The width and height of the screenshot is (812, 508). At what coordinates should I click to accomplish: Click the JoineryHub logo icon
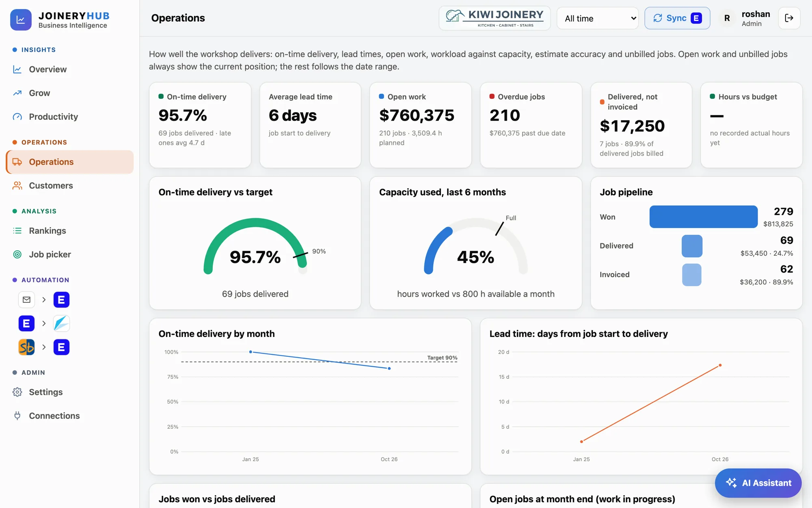coord(21,20)
